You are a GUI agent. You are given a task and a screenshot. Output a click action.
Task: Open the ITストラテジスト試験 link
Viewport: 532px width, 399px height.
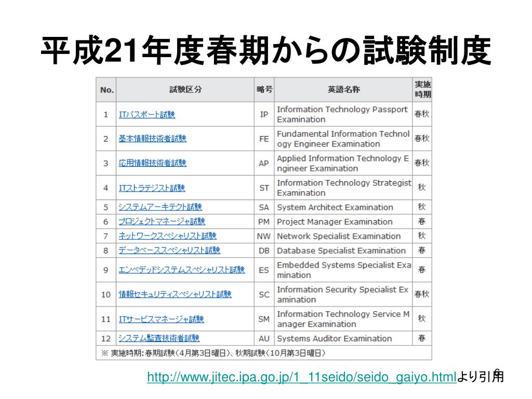click(x=152, y=188)
